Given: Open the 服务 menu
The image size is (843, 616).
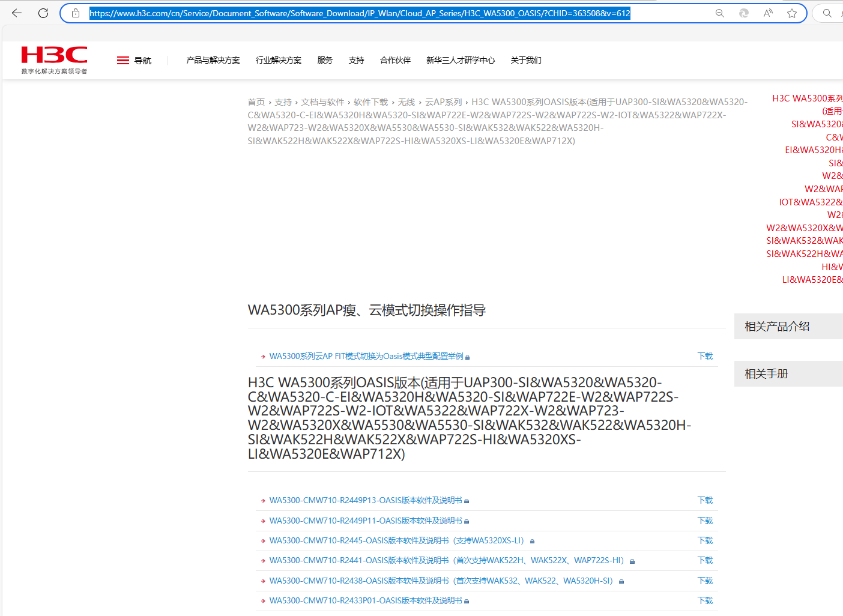Looking at the screenshot, I should [x=325, y=60].
